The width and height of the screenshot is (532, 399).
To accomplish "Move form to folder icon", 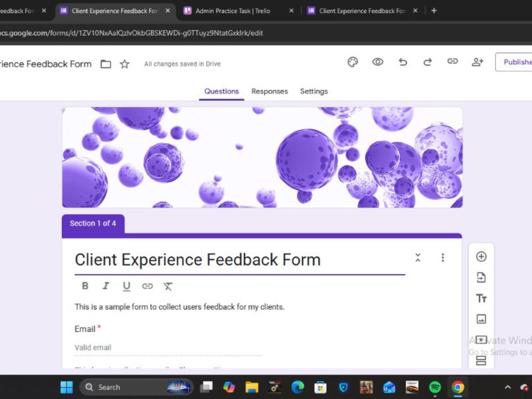I will (106, 64).
